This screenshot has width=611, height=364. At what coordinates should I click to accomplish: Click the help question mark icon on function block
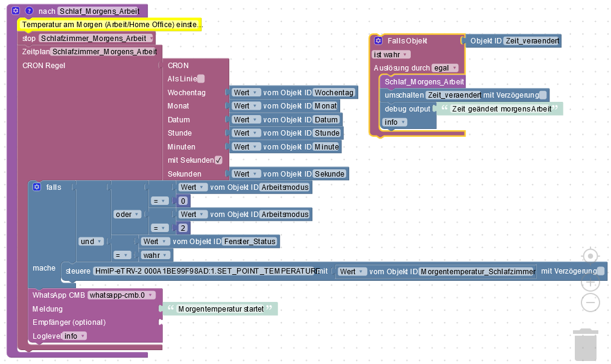[x=29, y=11]
